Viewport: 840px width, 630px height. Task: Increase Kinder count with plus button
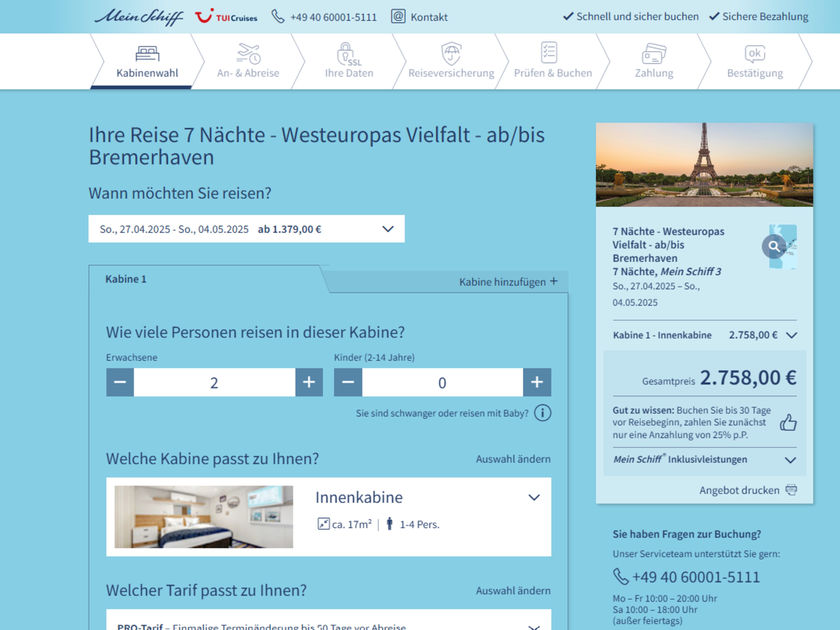click(x=537, y=382)
